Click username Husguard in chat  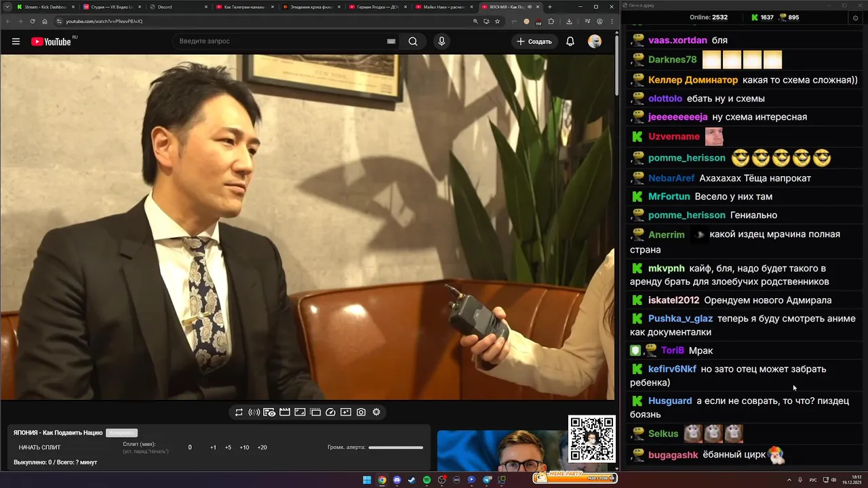pos(670,401)
